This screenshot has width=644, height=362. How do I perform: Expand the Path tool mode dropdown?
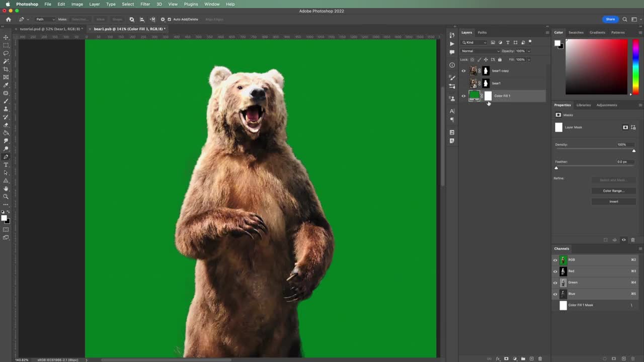(44, 20)
